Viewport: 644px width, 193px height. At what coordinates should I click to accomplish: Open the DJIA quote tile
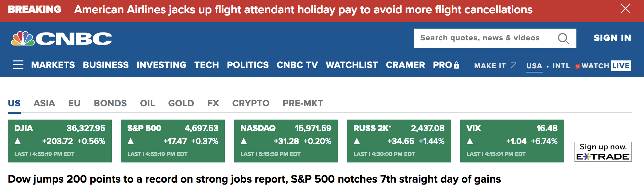click(60, 141)
